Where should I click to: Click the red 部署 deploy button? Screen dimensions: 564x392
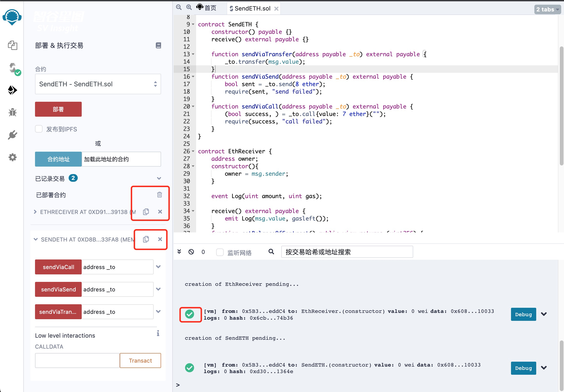tap(58, 109)
